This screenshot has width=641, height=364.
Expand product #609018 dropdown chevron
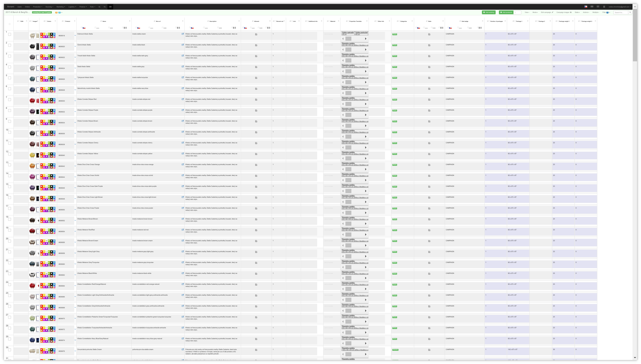(75, 36)
